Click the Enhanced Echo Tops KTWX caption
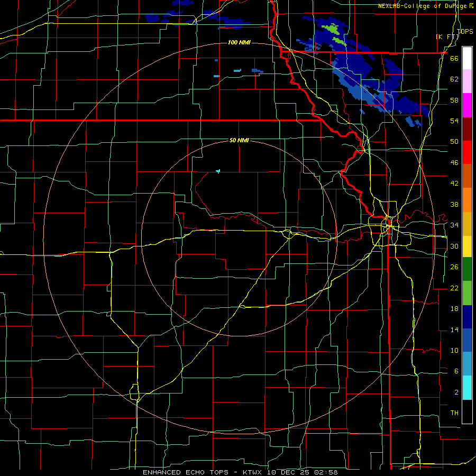Screen dimensions: 476x476 pos(240,472)
